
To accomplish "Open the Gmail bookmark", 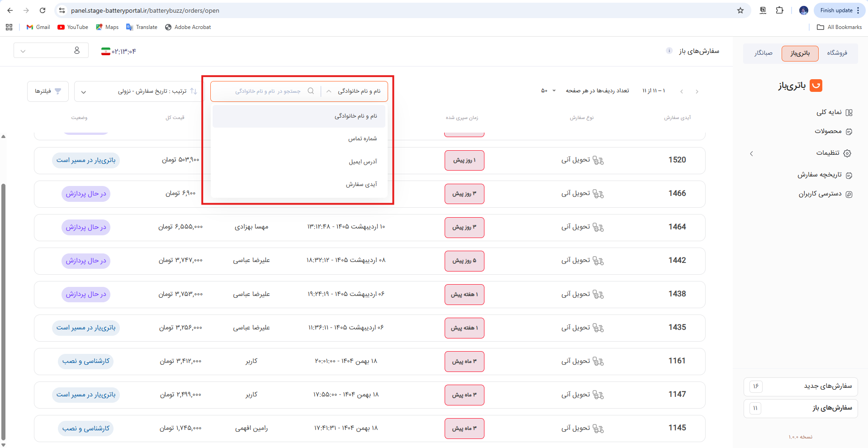I will coord(38,27).
